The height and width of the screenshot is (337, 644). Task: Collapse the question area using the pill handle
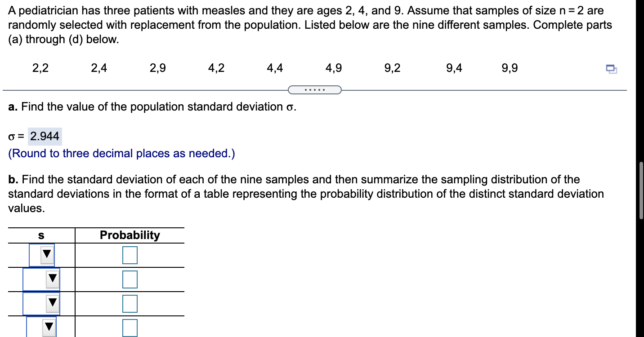[315, 90]
